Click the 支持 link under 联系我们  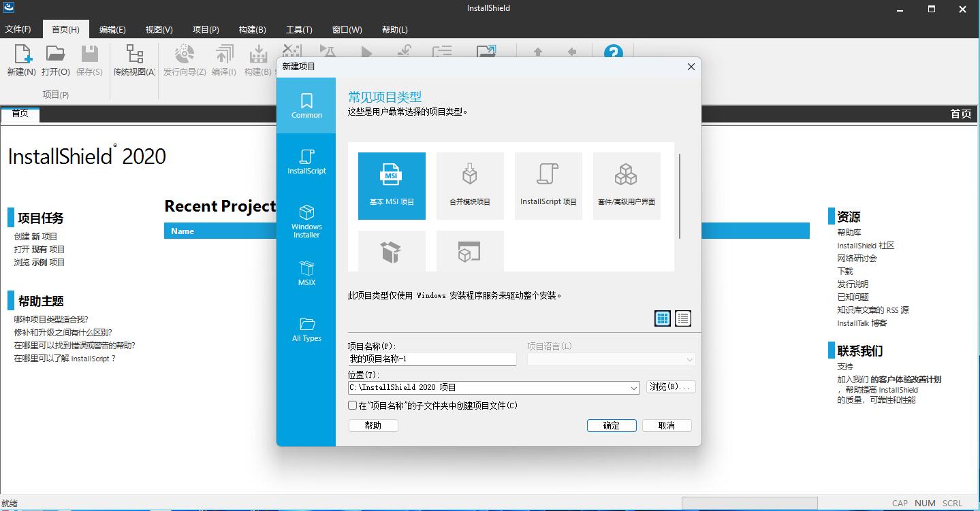coord(845,367)
